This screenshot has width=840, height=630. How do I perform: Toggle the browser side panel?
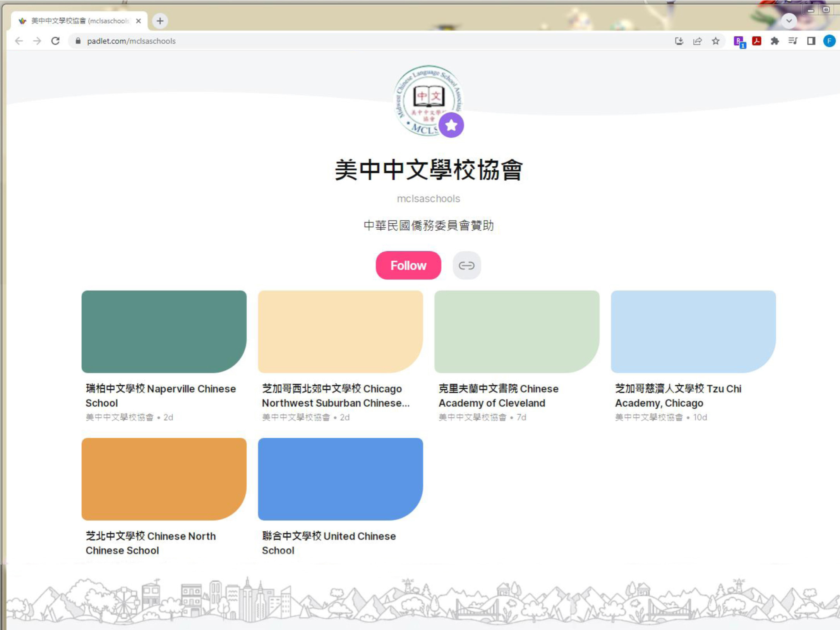pyautogui.click(x=811, y=41)
